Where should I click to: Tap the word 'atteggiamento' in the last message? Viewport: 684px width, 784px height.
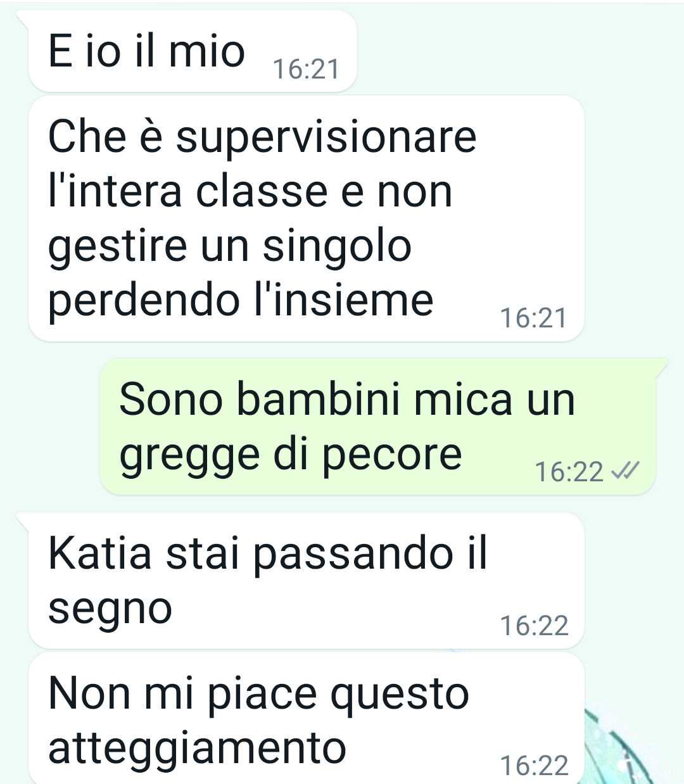(197, 748)
